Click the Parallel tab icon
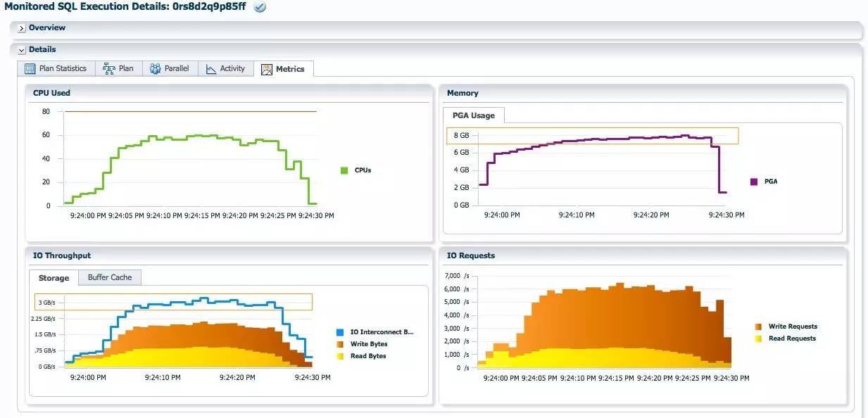This screenshot has width=868, height=418. 155,68
